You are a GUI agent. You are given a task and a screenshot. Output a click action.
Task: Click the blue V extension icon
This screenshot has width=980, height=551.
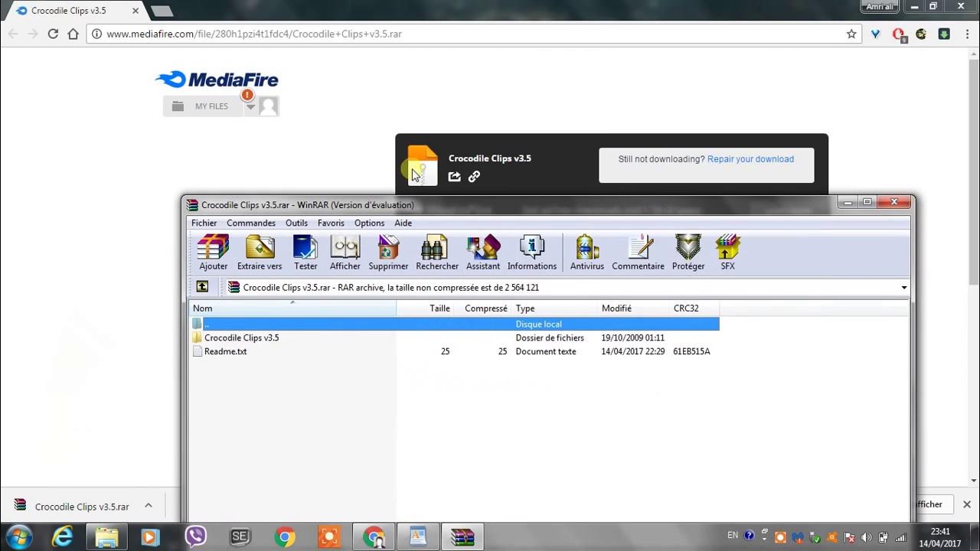(x=877, y=34)
